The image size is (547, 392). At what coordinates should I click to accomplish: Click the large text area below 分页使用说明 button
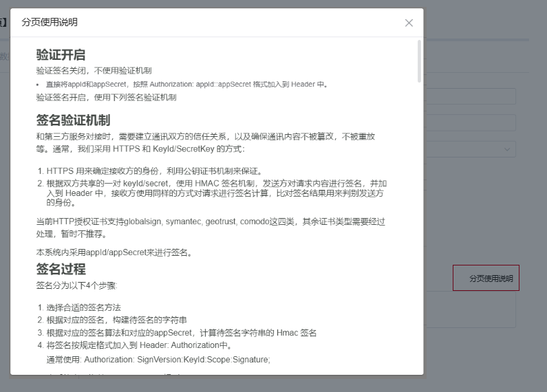pyautogui.click(x=471, y=309)
